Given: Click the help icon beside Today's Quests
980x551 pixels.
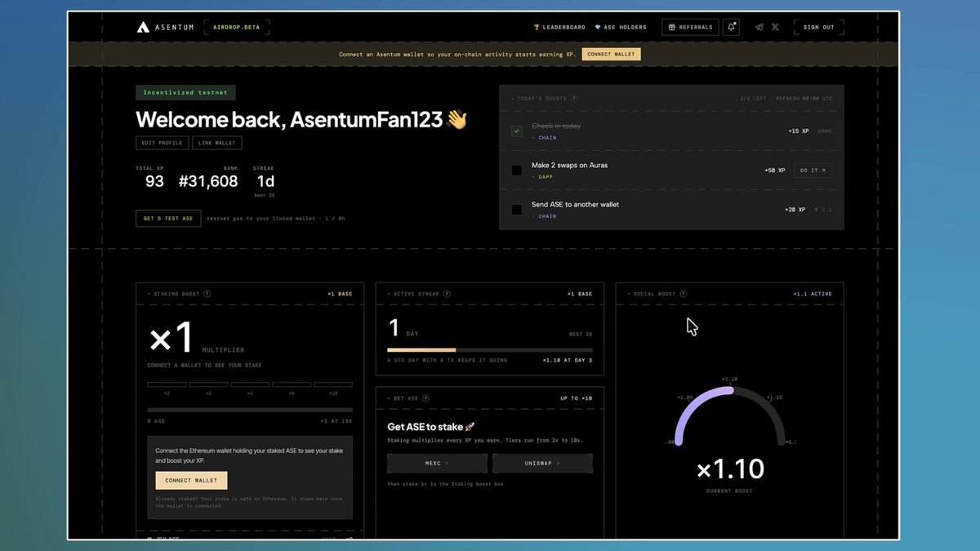Looking at the screenshot, I should coord(574,99).
